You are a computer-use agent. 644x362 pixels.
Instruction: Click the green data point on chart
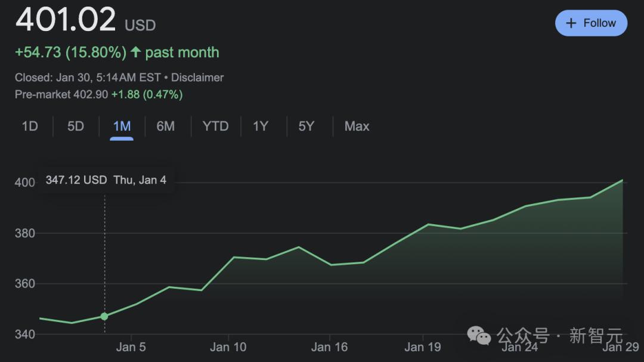point(104,316)
